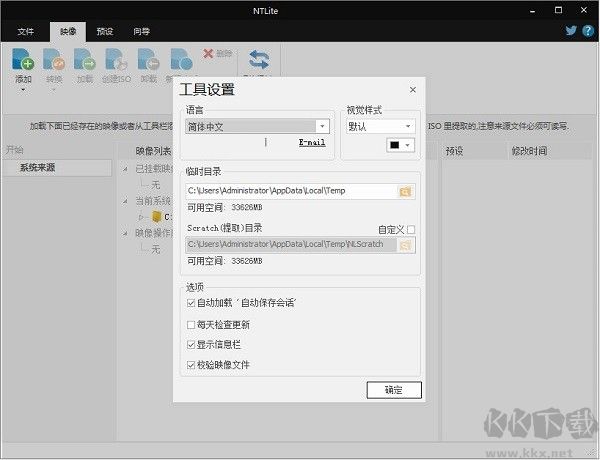Open the dropdown arrow under 添加
The image size is (600, 460).
23,90
